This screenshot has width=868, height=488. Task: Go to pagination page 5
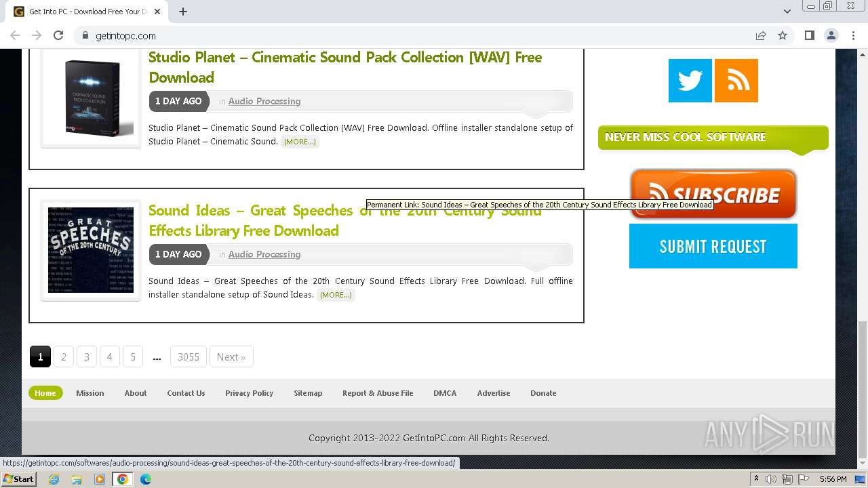133,357
